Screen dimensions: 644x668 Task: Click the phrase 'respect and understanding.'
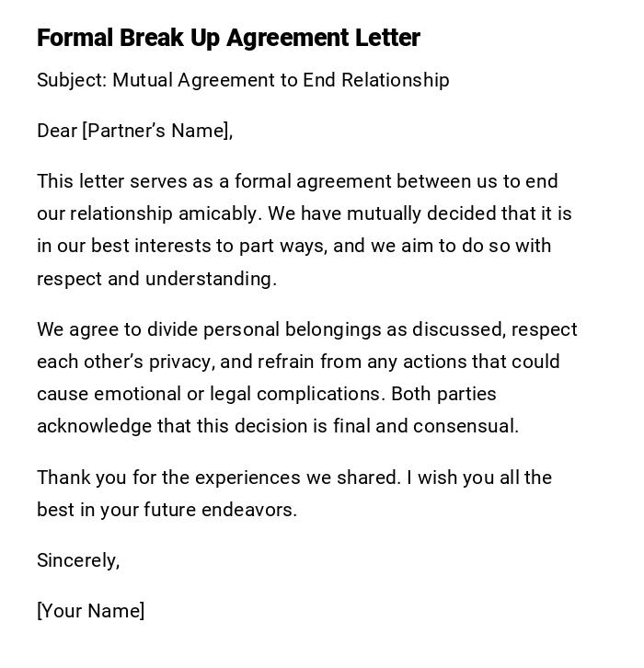[156, 279]
